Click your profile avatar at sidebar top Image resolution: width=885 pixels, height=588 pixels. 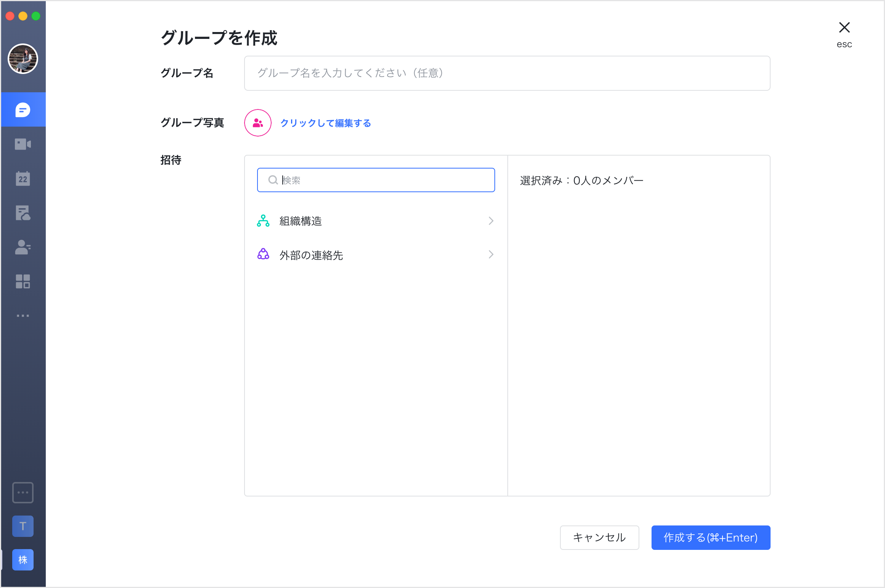tap(23, 59)
